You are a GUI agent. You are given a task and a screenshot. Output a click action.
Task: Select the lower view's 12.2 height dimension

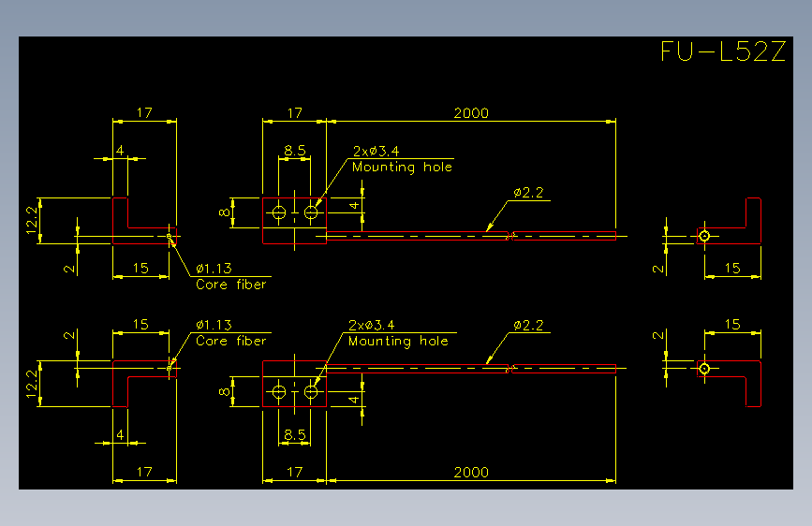[32, 384]
